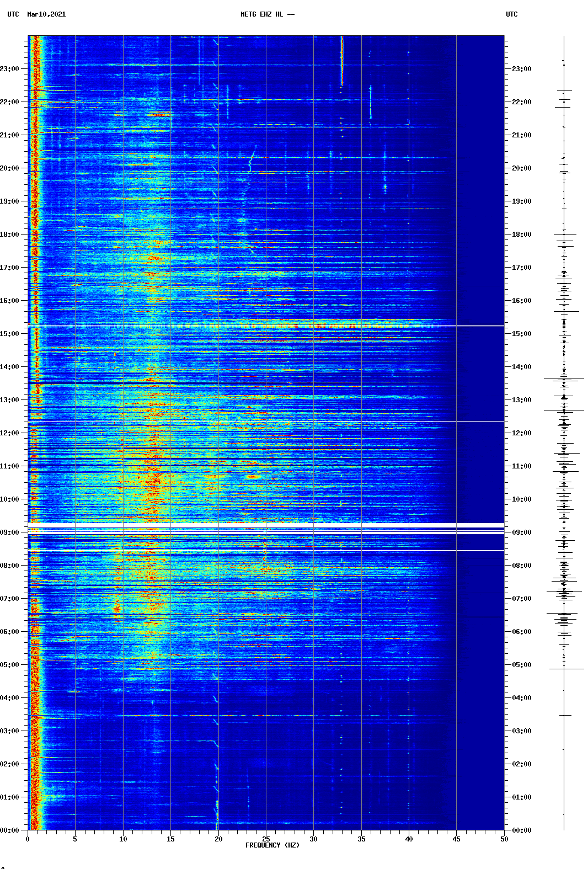Click the MET6 EHZ HL station title
Viewport: 588px width, 874px height.
click(x=268, y=14)
